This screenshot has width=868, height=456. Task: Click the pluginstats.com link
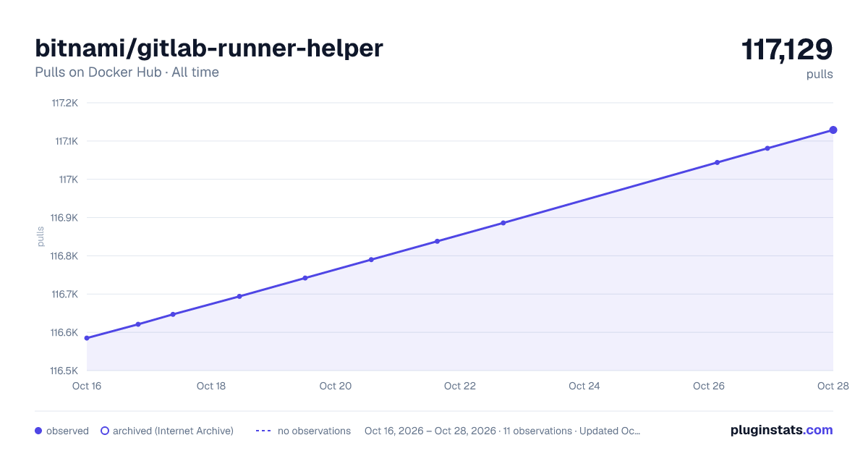[x=781, y=430]
